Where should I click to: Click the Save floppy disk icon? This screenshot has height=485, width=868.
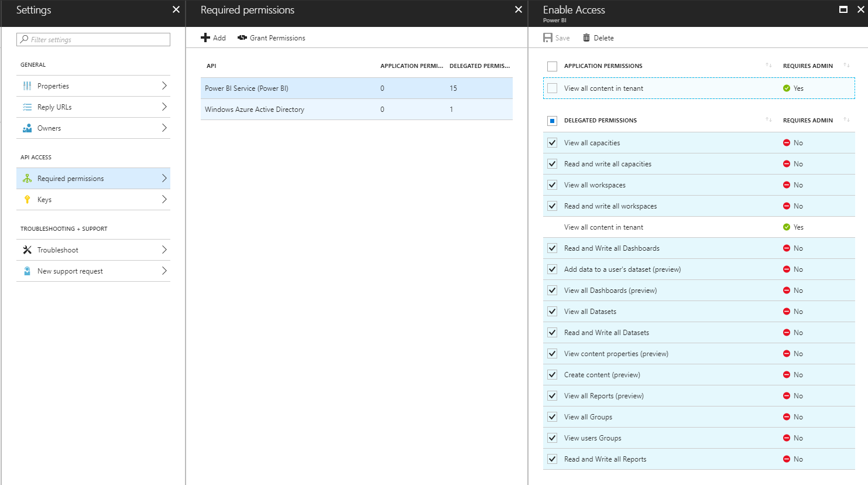[x=548, y=38]
